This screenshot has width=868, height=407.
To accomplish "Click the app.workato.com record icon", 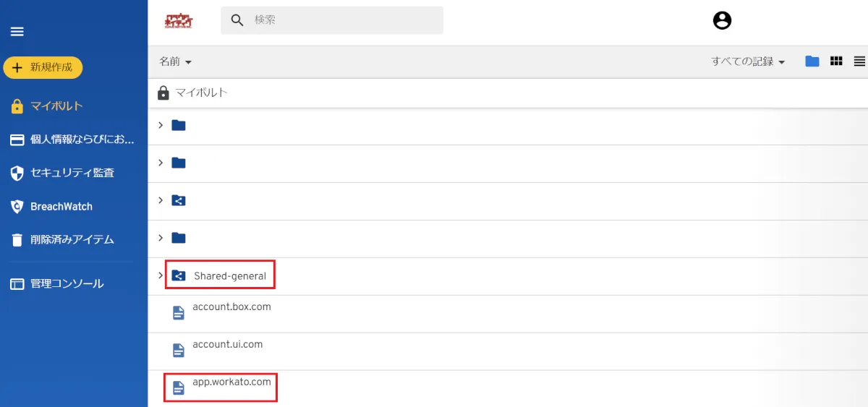I will click(x=179, y=388).
